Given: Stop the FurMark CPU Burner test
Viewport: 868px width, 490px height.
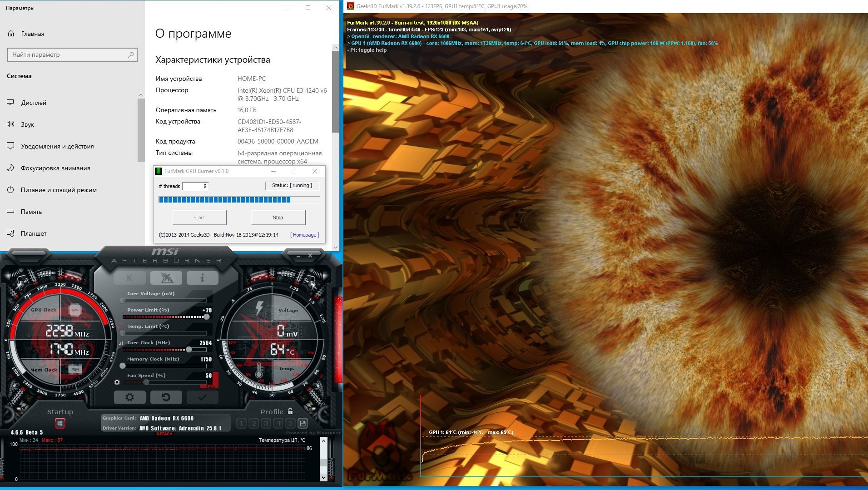Looking at the screenshot, I should pos(278,218).
